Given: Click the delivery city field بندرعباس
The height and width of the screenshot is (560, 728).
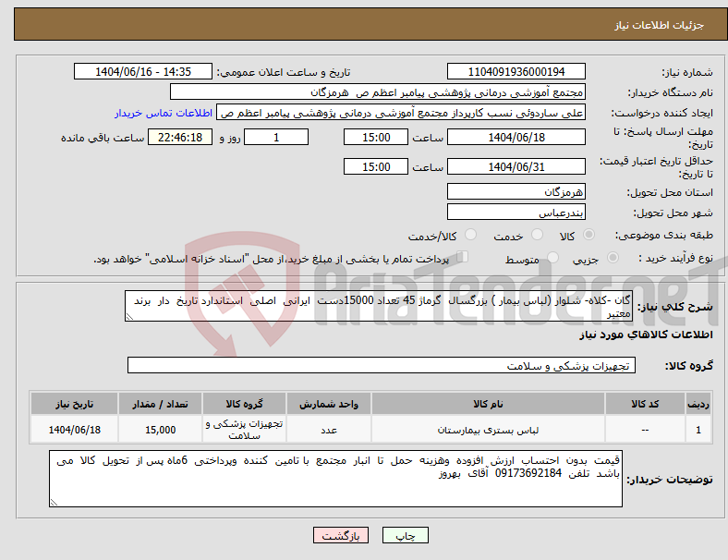Looking at the screenshot, I should click(516, 213).
